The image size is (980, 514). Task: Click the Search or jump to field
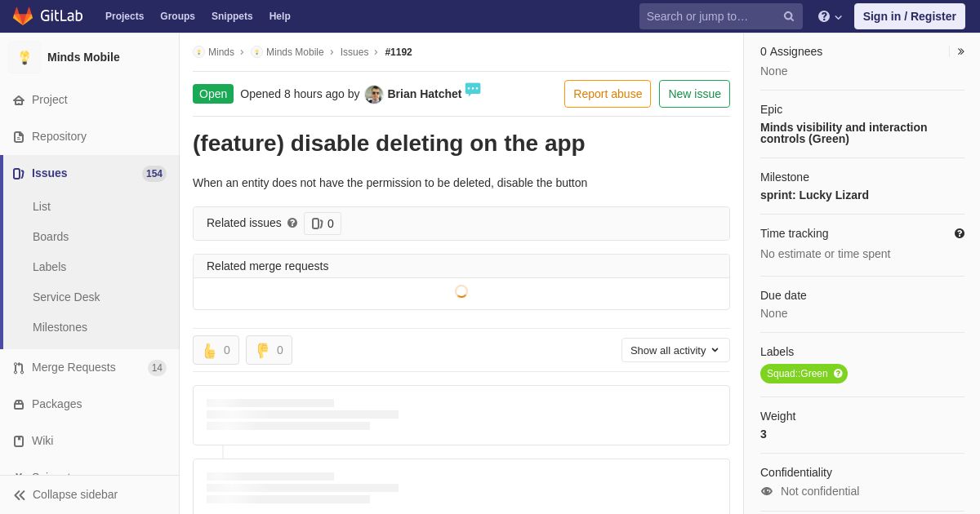click(x=720, y=16)
